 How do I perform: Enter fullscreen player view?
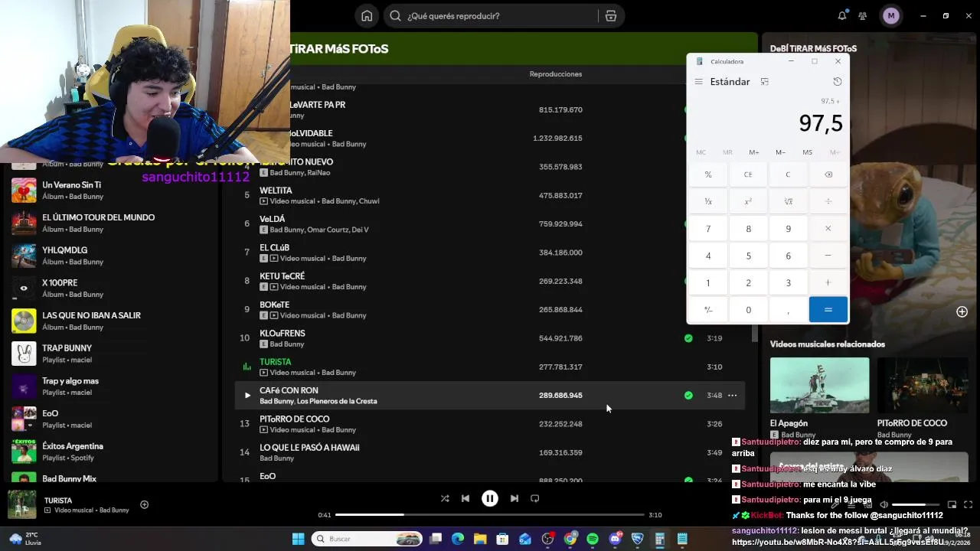tap(968, 505)
